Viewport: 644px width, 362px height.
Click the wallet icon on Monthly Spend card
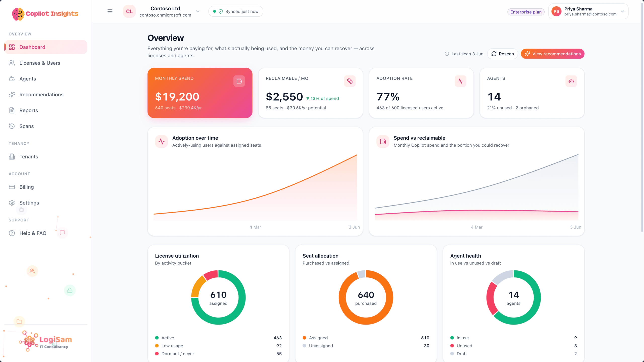pyautogui.click(x=239, y=81)
